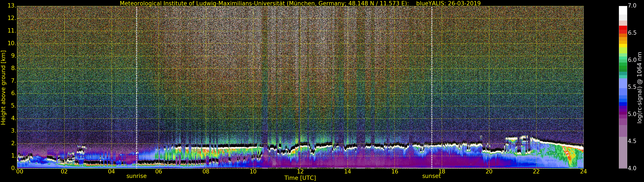644x182 pixels.
Task: Click the height axis tick '1.'
Action: pos(14,156)
